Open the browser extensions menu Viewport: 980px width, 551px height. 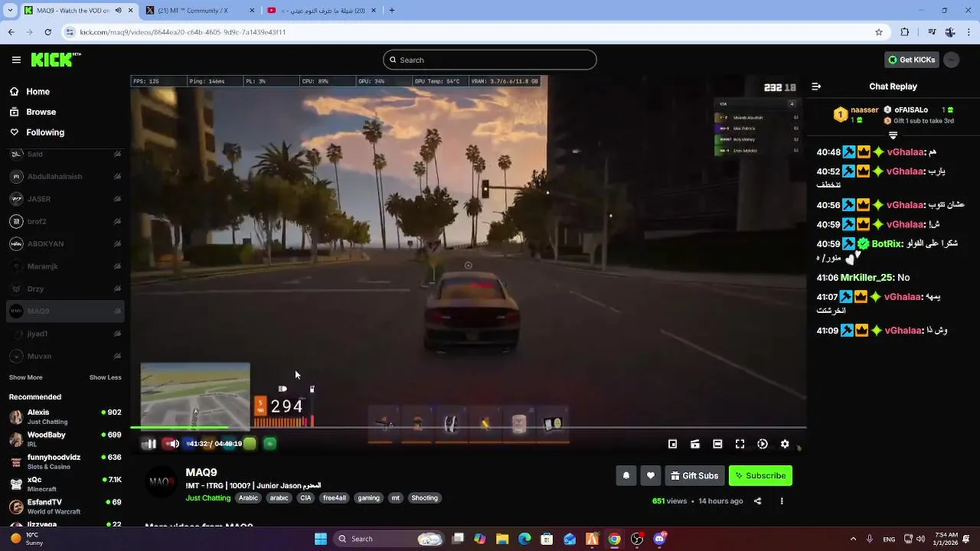tap(905, 32)
